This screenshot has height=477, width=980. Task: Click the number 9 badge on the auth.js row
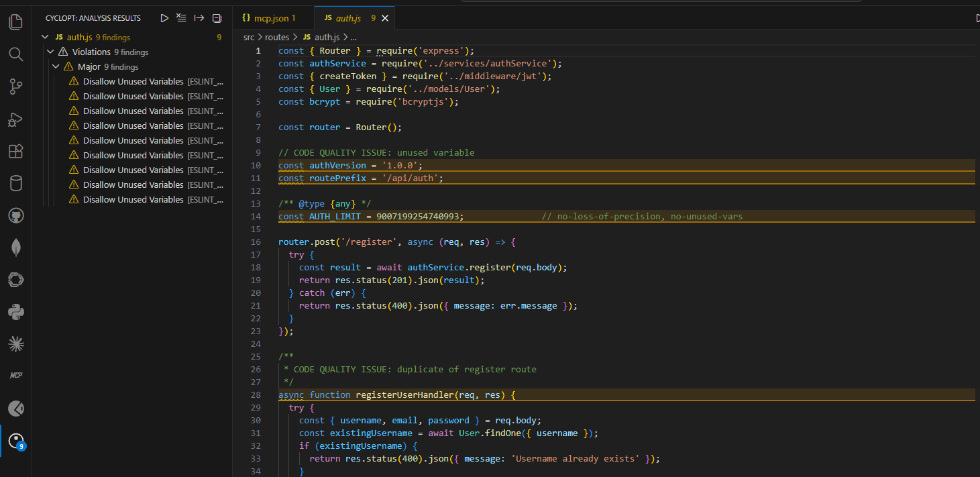(219, 38)
